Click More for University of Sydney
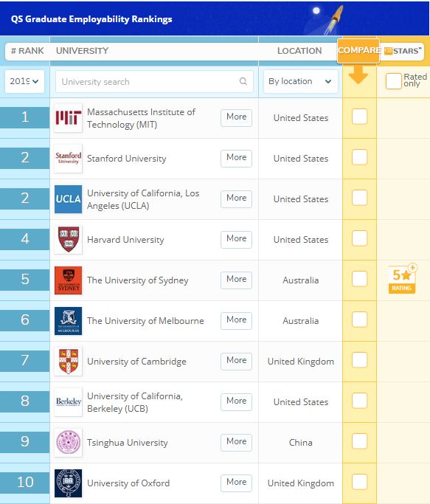 click(x=236, y=280)
